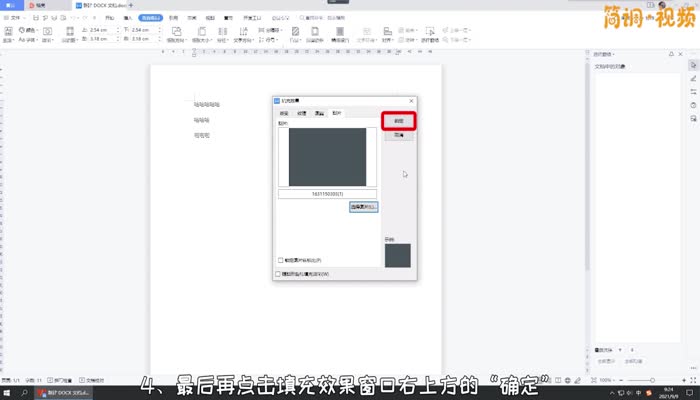
Task: Click the OK (确定) button in Fill Effects dialog
Action: click(398, 120)
